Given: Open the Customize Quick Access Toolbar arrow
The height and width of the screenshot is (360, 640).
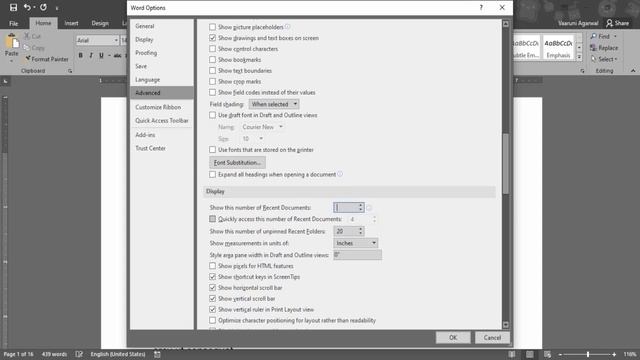Looking at the screenshot, I should pos(57,8).
